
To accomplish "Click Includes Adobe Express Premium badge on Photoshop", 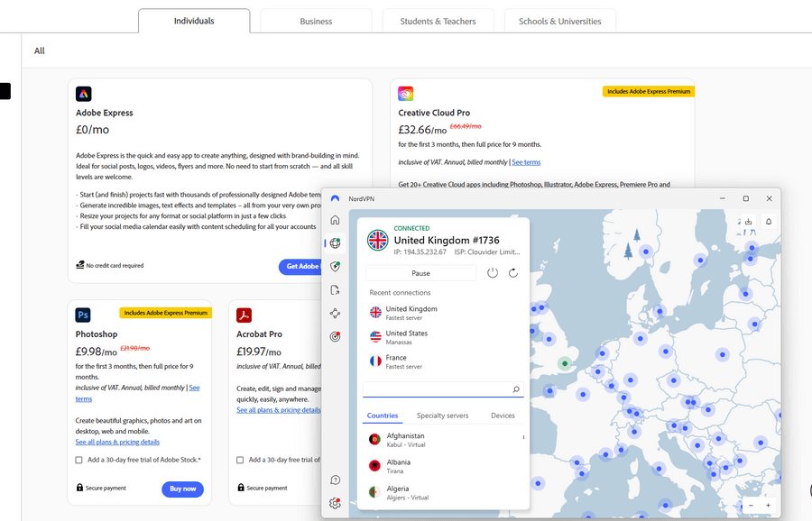I will (166, 313).
